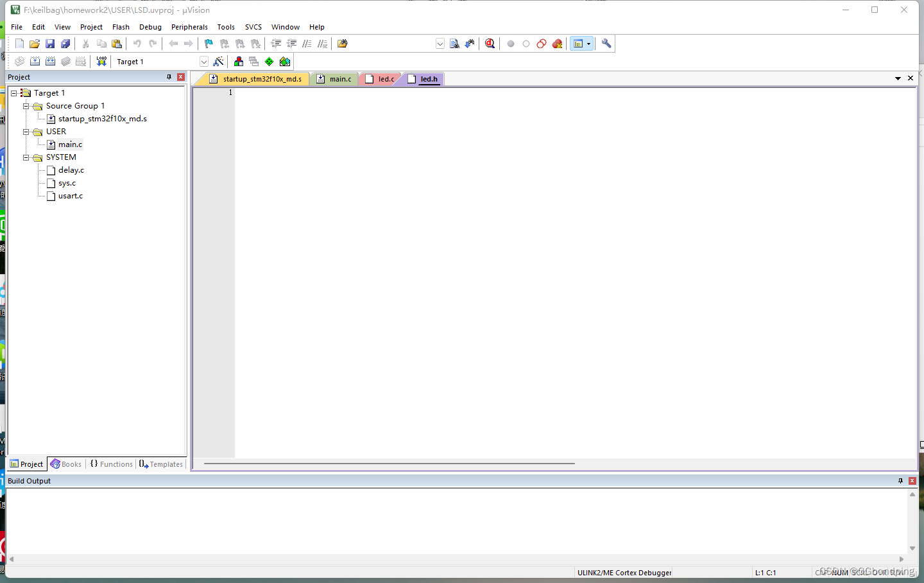
Task: Open the Debug menu
Action: (150, 27)
